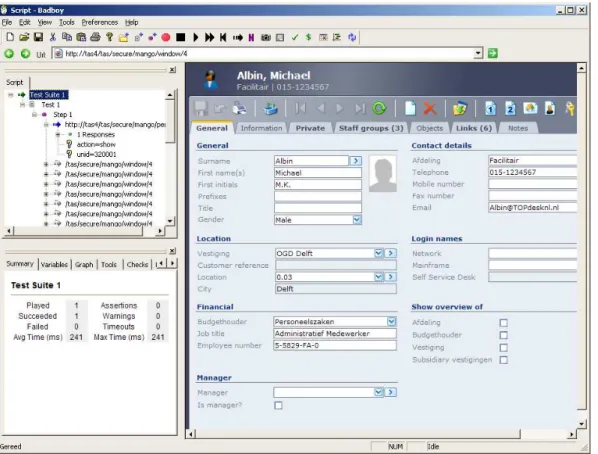Switch to the Information tab
This screenshot has width=598, height=454.
(x=262, y=128)
